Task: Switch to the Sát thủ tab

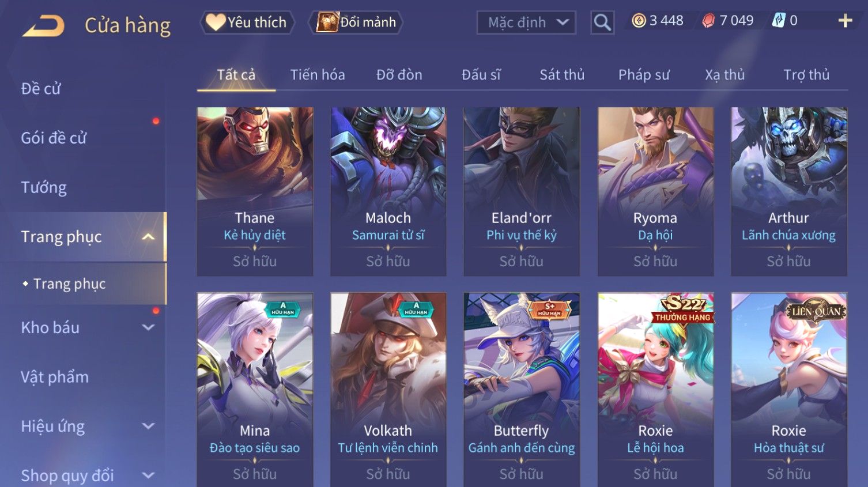Action: (x=562, y=75)
